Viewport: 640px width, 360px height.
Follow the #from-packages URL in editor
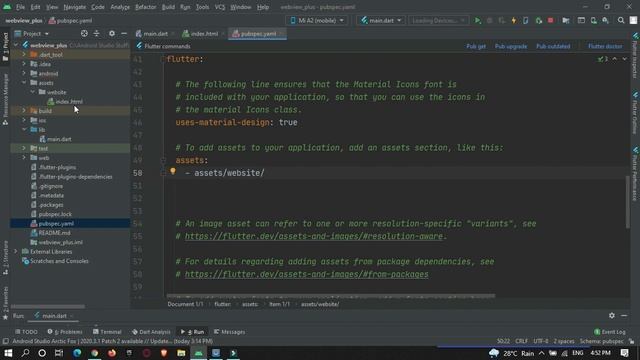pos(307,274)
